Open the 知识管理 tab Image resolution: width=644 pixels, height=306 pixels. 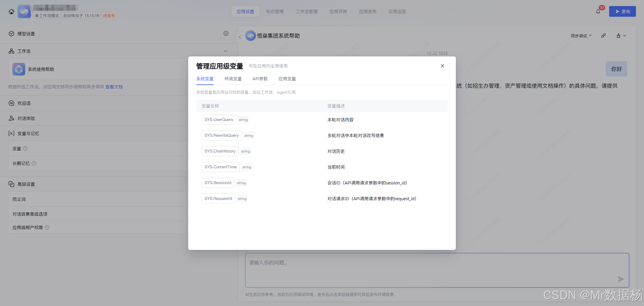point(275,11)
